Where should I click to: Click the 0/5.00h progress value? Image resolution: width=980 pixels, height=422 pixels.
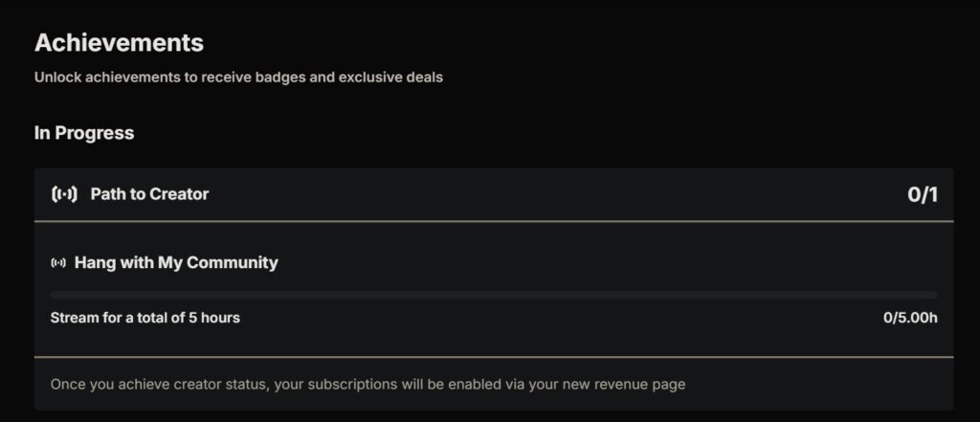tap(910, 318)
